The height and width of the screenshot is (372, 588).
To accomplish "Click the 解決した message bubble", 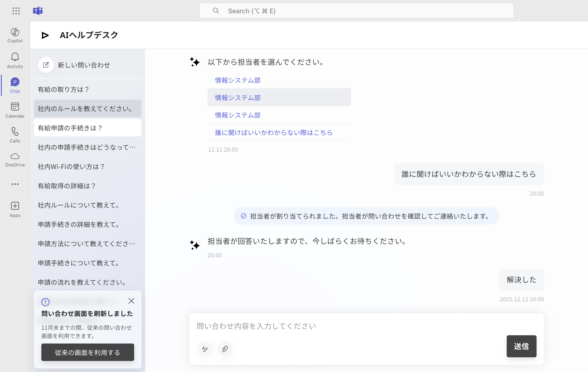I will click(x=521, y=279).
